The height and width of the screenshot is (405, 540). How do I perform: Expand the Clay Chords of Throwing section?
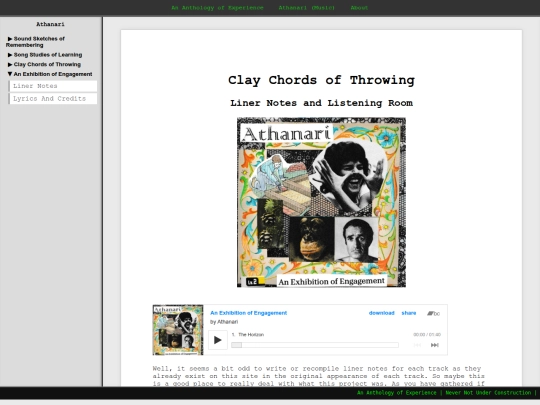click(44, 64)
